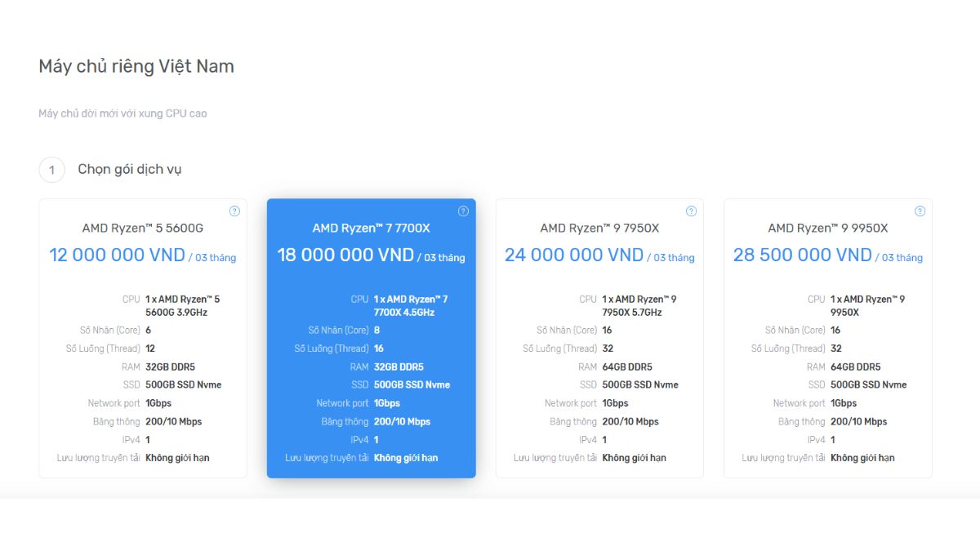Click the 12 000 000 VND price
The width and height of the screenshot is (980, 551).
coord(117,255)
